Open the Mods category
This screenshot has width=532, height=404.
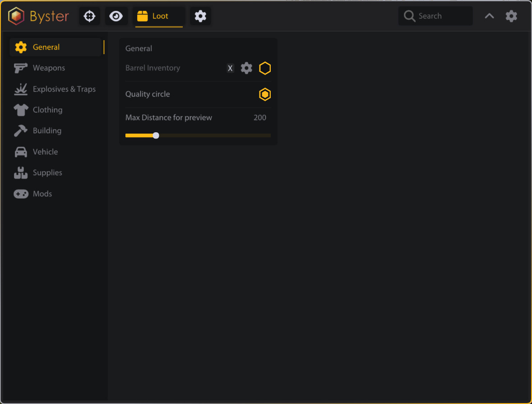[42, 194]
